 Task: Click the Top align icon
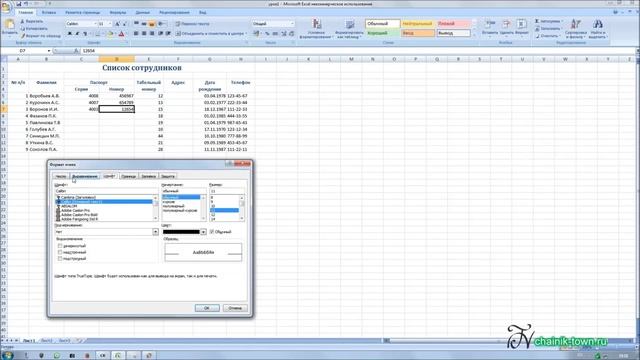pos(136,24)
